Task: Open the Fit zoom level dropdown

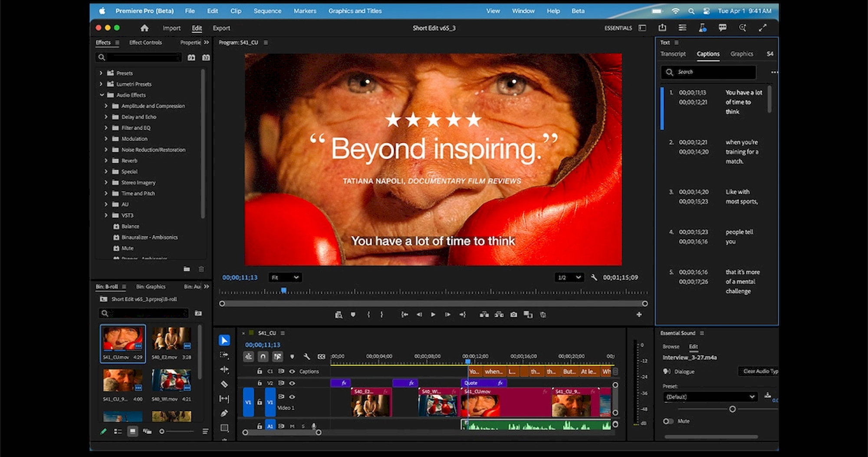Action: coord(285,277)
